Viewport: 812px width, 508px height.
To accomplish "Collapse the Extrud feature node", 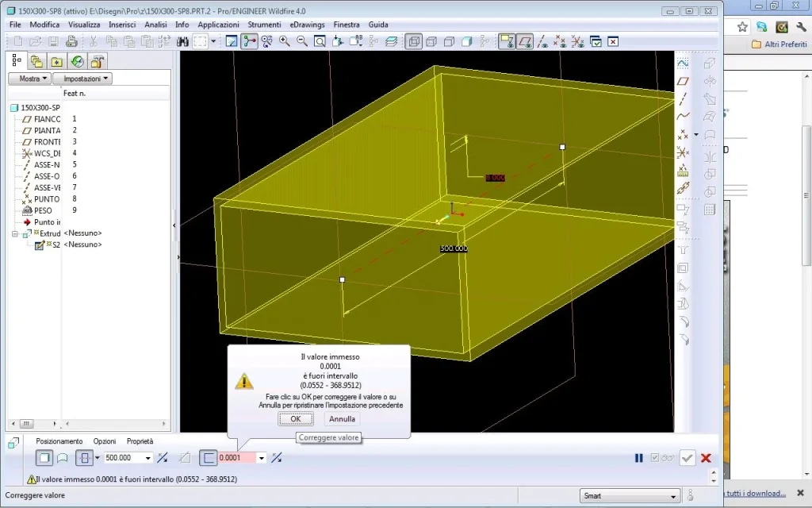I will [15, 234].
